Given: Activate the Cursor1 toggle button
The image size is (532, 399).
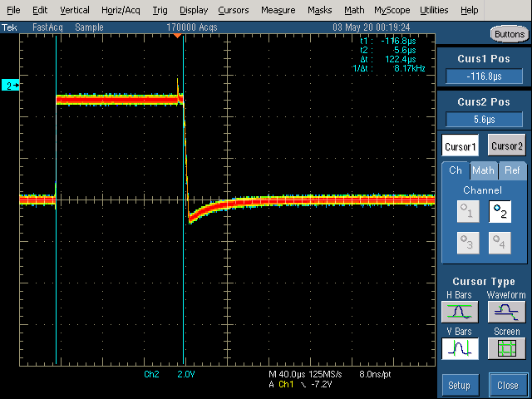Looking at the screenshot, I should (x=460, y=145).
